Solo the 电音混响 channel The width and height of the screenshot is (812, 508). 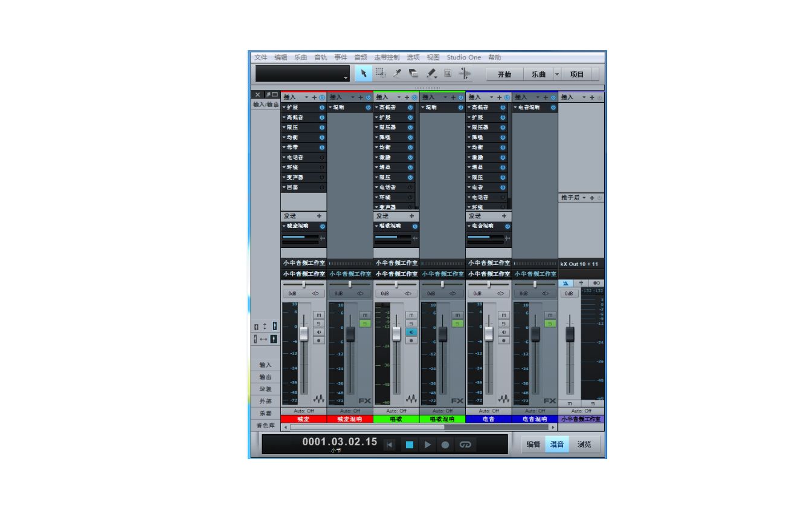tap(550, 324)
